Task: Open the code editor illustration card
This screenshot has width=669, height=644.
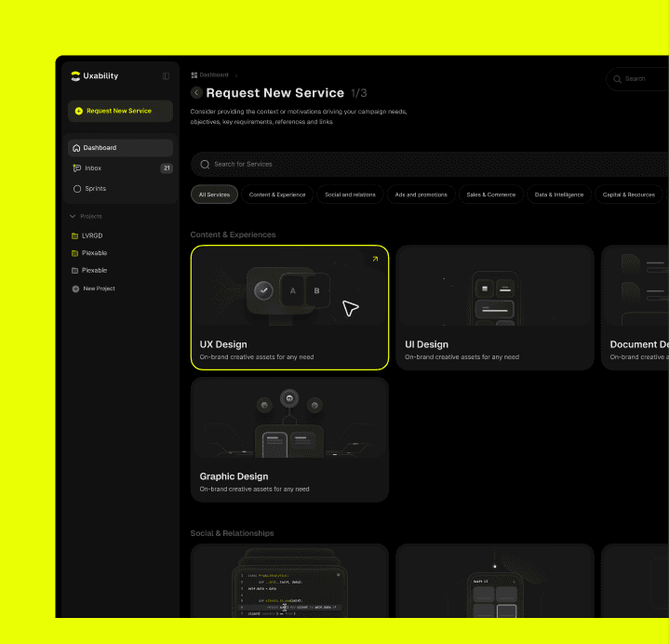Action: [x=289, y=581]
